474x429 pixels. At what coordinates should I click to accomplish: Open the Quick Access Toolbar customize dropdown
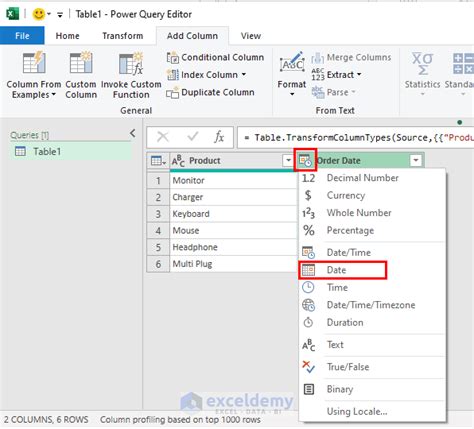pyautogui.click(x=60, y=14)
